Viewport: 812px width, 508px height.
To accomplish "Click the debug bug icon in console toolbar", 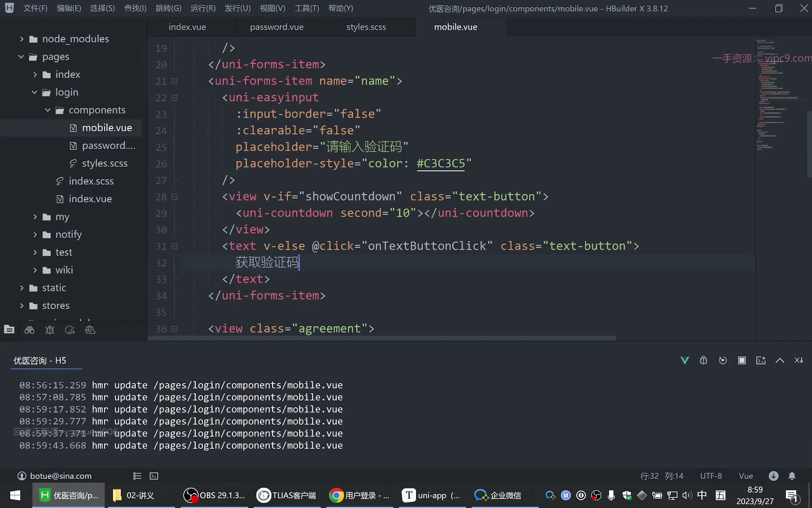I will click(x=704, y=360).
